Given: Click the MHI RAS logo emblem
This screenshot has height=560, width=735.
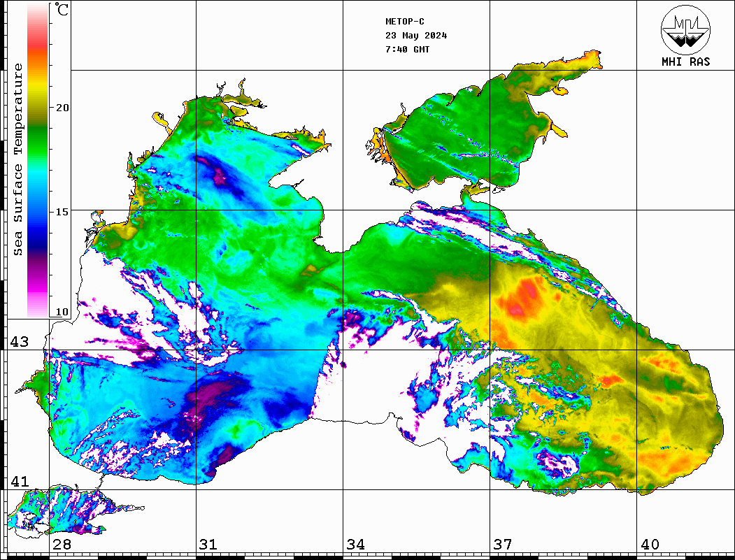Looking at the screenshot, I should [685, 29].
